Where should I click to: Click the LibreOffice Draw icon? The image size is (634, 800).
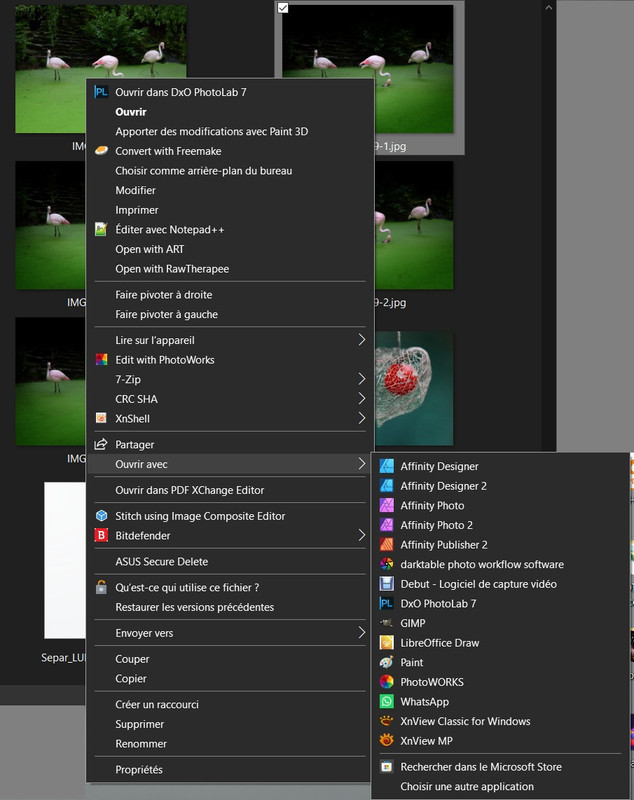click(387, 643)
